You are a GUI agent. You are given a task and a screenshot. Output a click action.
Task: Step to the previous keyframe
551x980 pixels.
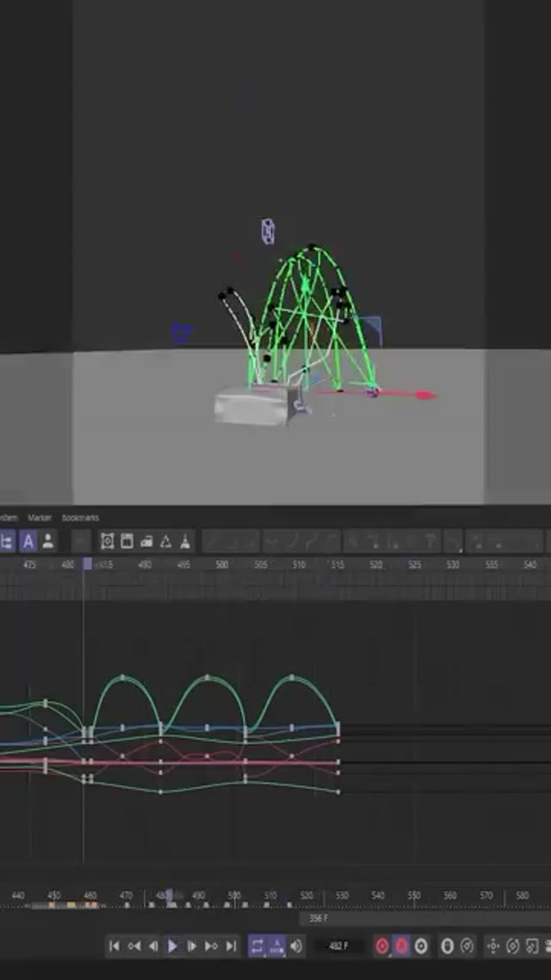pos(133,946)
